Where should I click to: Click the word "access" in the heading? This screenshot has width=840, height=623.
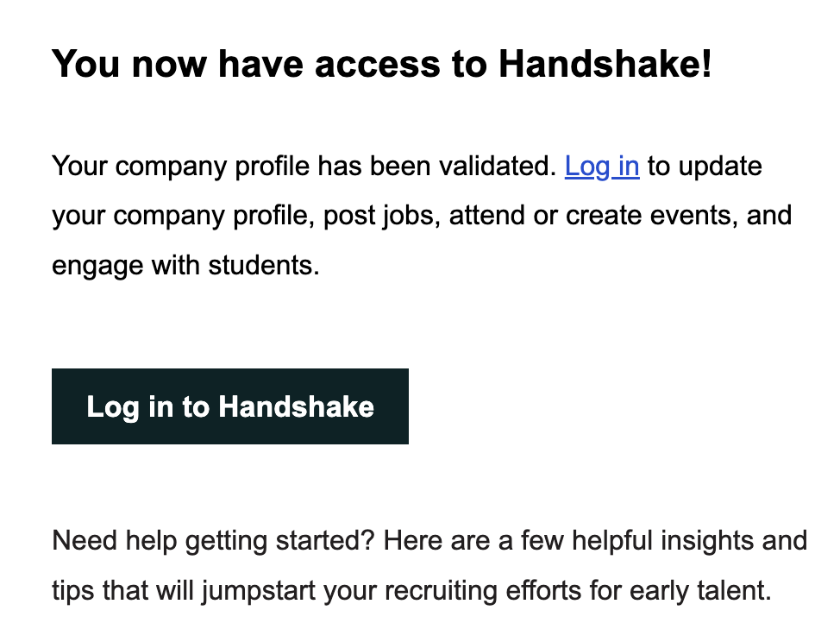point(377,64)
